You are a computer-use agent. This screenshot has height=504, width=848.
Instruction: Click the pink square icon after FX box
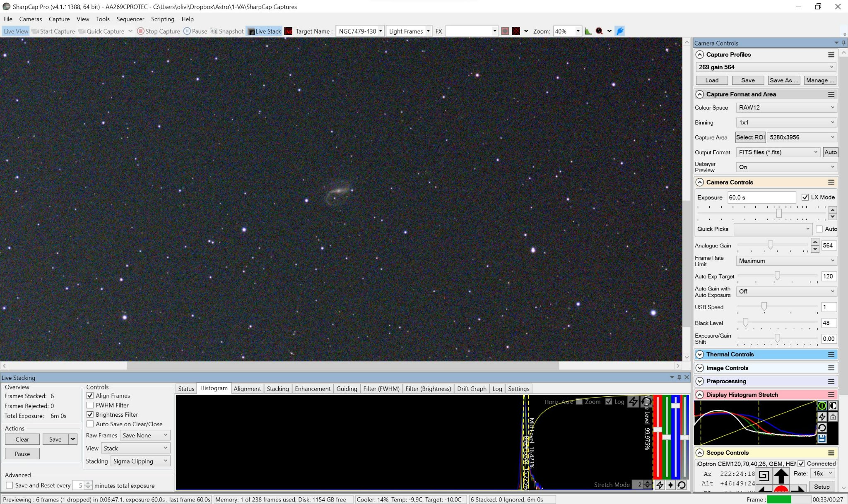pos(505,31)
